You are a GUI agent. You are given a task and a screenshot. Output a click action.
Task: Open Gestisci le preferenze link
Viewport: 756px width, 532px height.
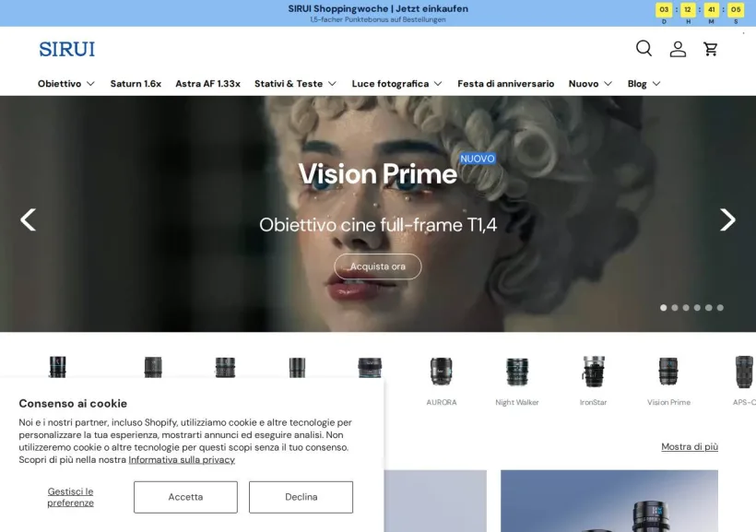tap(70, 497)
